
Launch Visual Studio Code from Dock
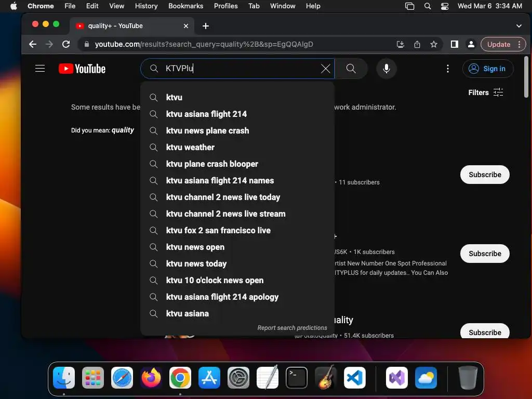354,378
